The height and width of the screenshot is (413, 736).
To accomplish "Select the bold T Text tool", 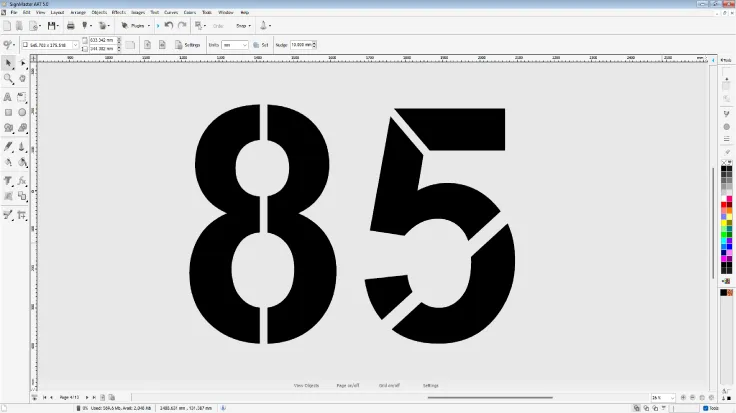I will point(8,181).
